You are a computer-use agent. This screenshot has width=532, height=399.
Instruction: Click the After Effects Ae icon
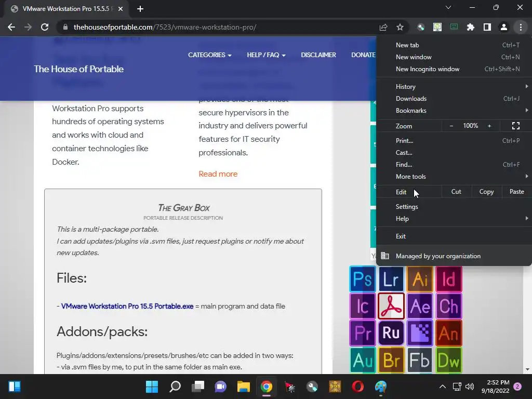[x=420, y=306]
